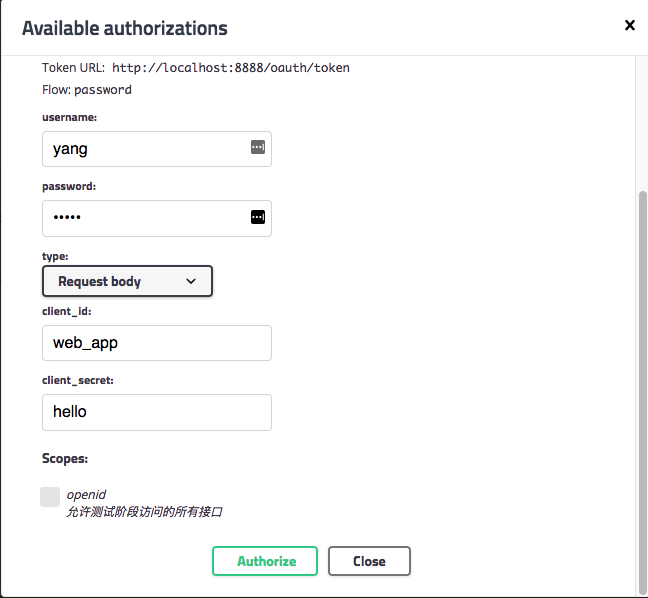Click the Chinese scope description text
Image resolution: width=648 pixels, height=598 pixels.
point(144,512)
